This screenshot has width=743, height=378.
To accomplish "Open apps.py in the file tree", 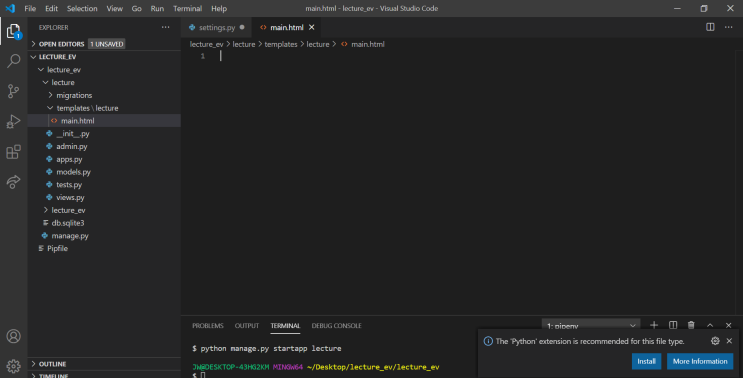I will tap(104, 159).
